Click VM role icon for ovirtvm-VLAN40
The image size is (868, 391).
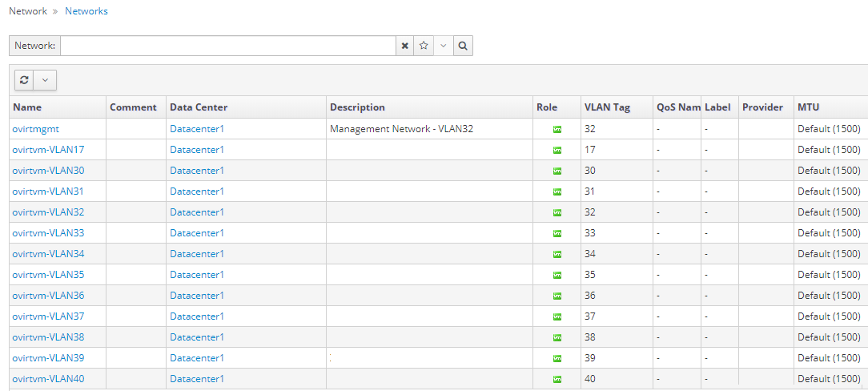(557, 379)
